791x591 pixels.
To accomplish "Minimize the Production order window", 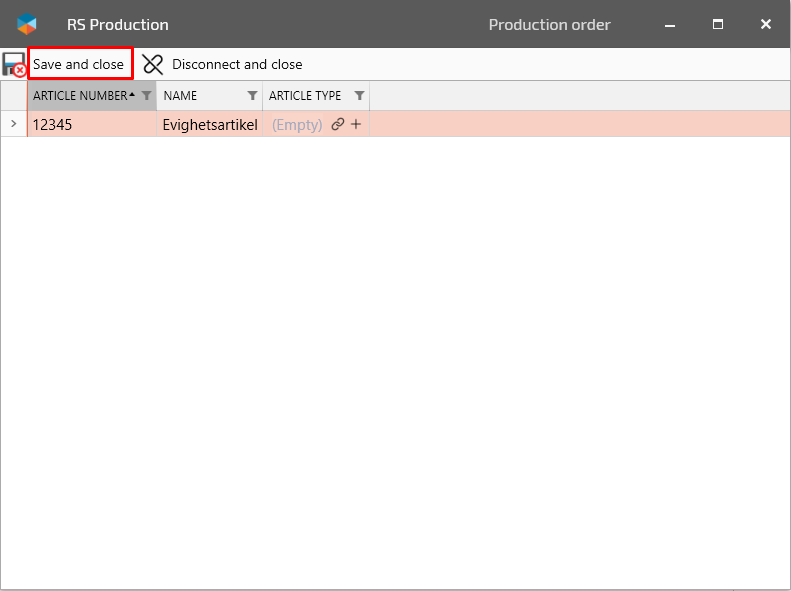I will click(x=670, y=25).
